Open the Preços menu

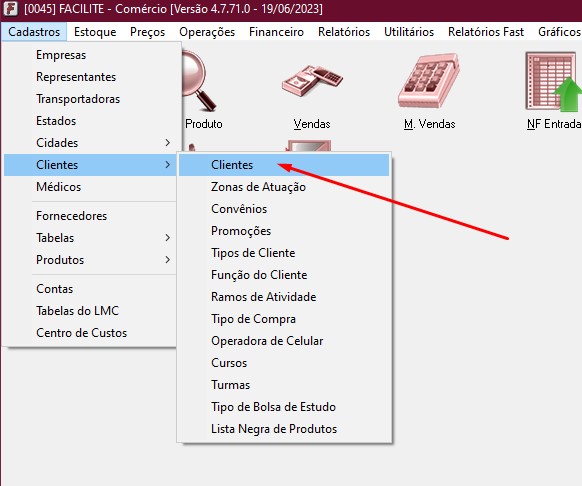point(147,32)
